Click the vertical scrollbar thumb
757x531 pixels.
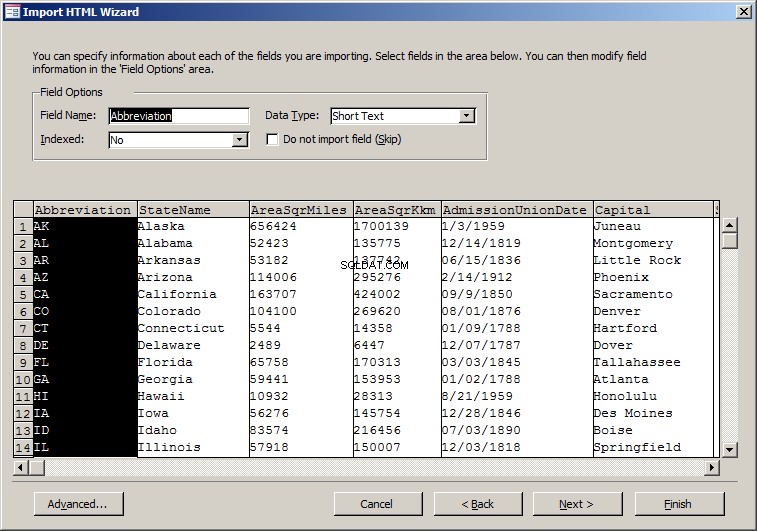pos(729,240)
